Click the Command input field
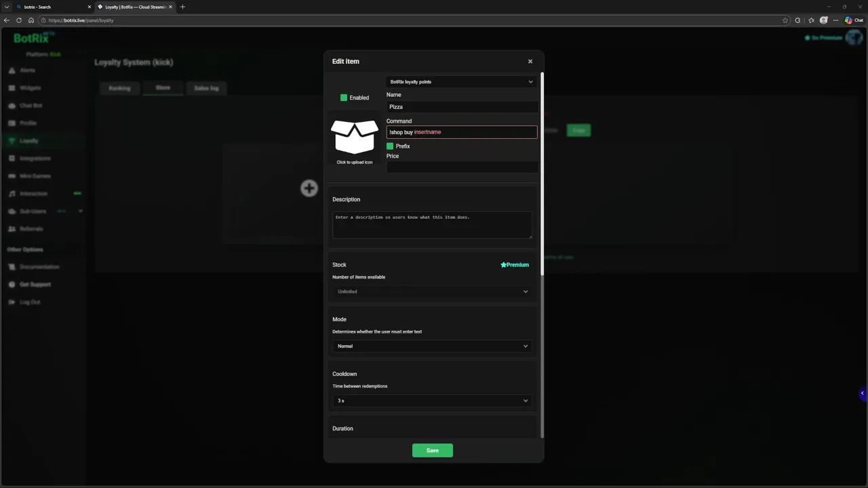 462,132
